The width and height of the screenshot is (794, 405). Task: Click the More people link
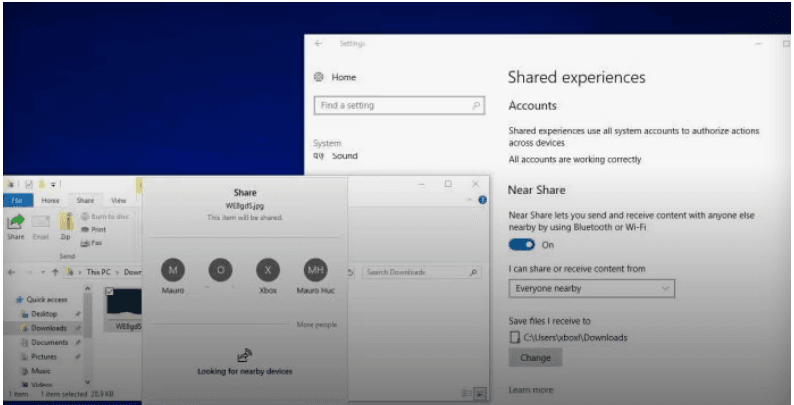[x=316, y=325]
